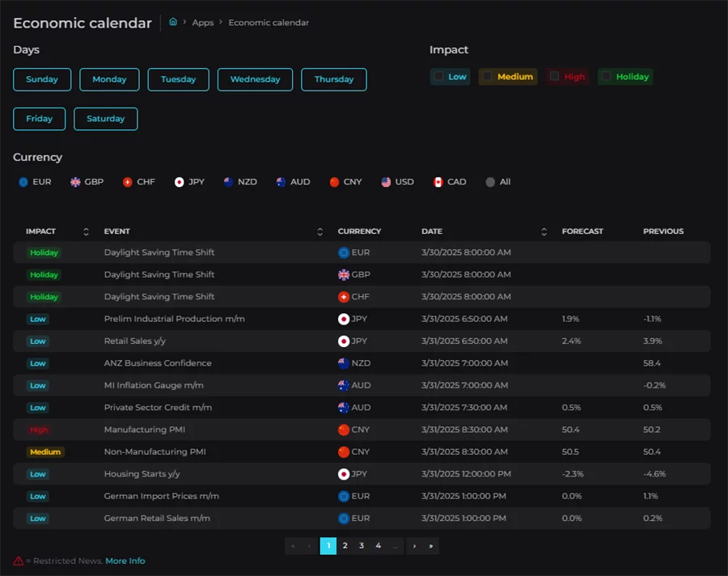Select the JPY currency flag filter
The height and width of the screenshot is (576, 728).
pos(180,182)
